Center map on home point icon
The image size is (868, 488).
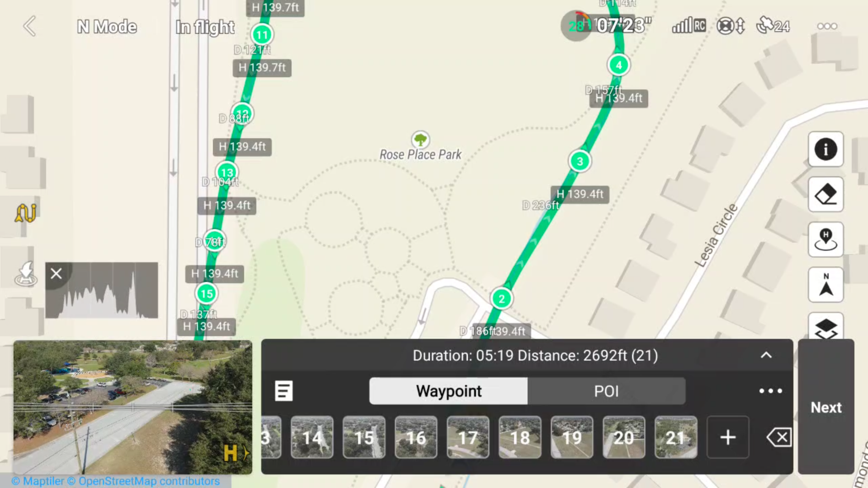(x=826, y=239)
